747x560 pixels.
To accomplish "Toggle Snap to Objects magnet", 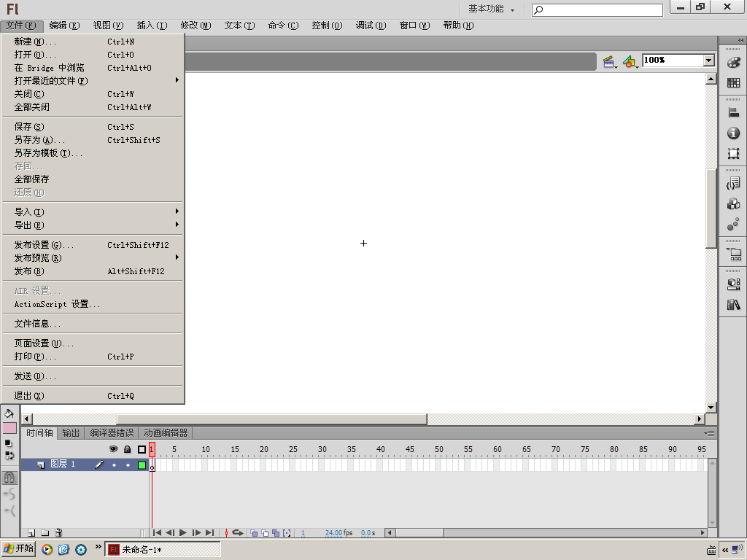I will [9, 477].
